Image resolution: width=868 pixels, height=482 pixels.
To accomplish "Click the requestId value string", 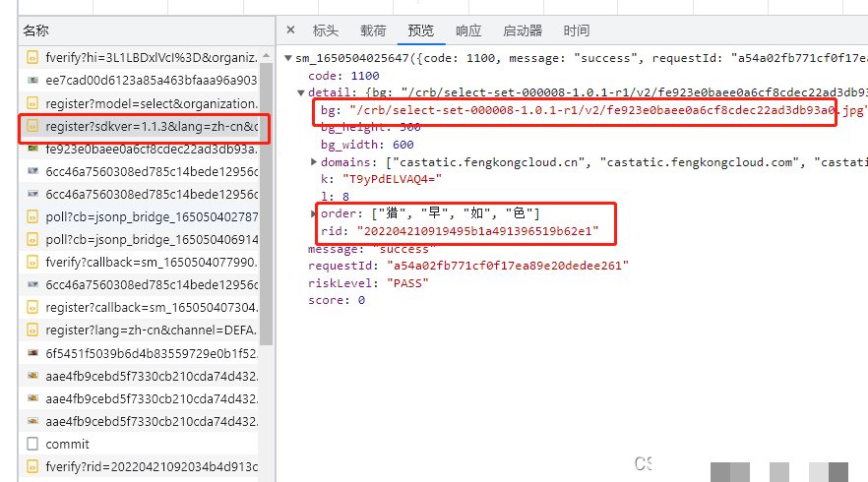I will pos(508,267).
